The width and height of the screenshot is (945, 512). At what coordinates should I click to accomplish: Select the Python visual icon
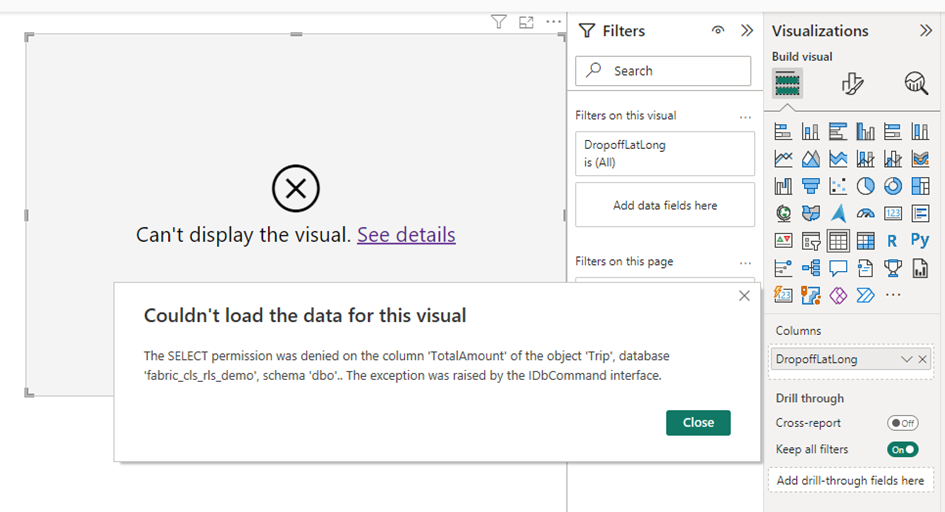pos(919,240)
